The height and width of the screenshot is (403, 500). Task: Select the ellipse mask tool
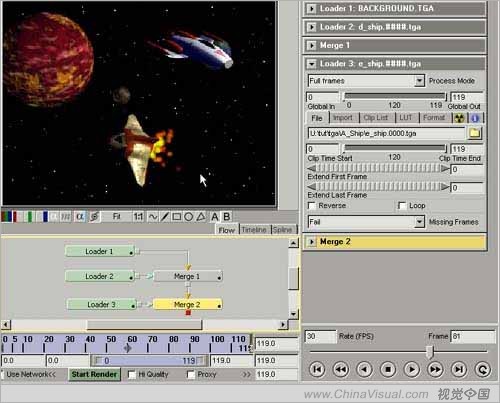click(189, 217)
